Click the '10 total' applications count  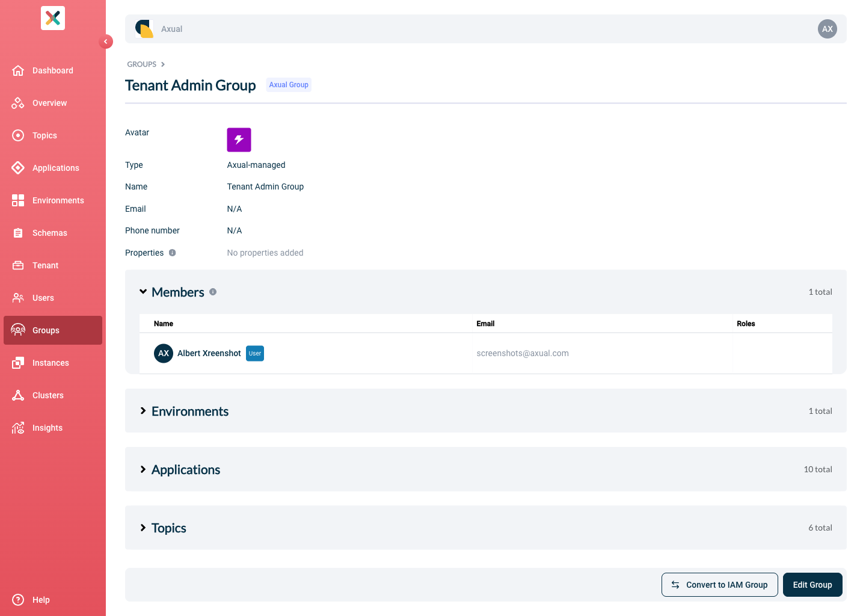click(x=818, y=469)
